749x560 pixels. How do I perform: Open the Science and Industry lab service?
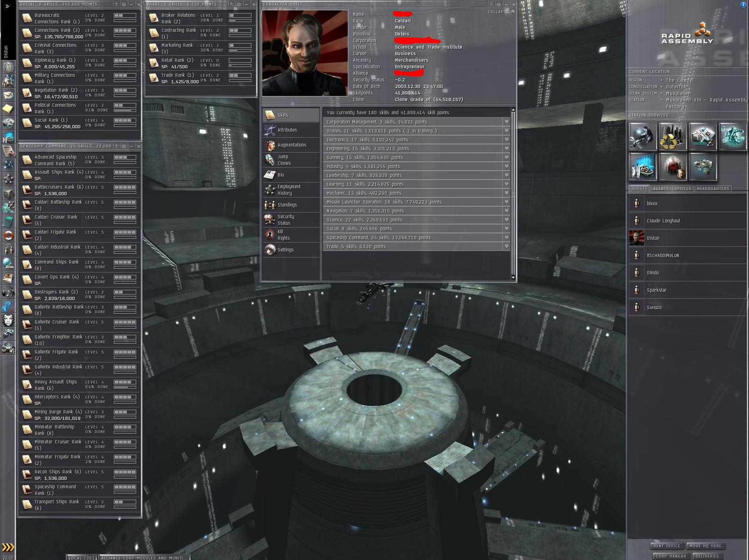643,166
